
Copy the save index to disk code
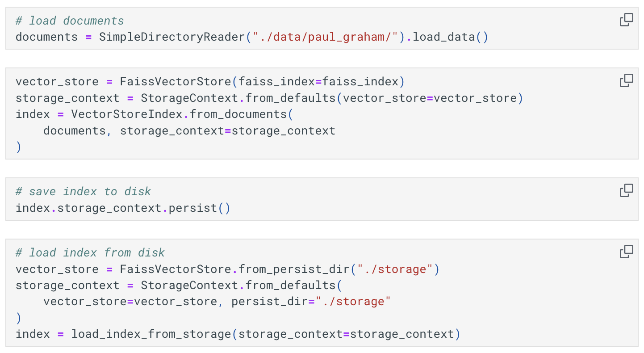coord(626,190)
